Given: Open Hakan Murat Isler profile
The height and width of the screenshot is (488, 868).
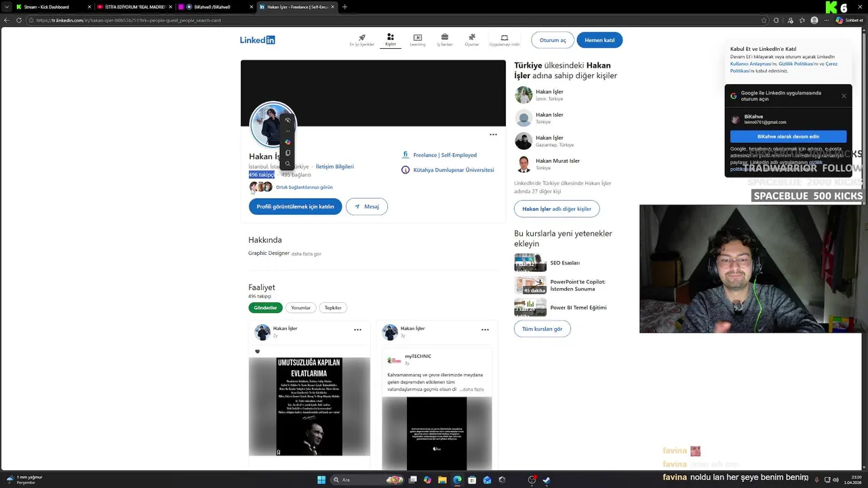Looking at the screenshot, I should [557, 161].
